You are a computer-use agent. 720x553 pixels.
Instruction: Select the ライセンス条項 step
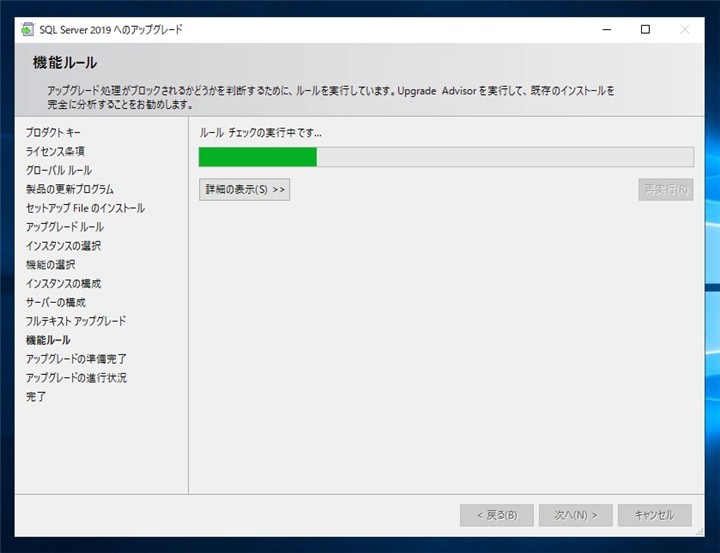click(55, 151)
